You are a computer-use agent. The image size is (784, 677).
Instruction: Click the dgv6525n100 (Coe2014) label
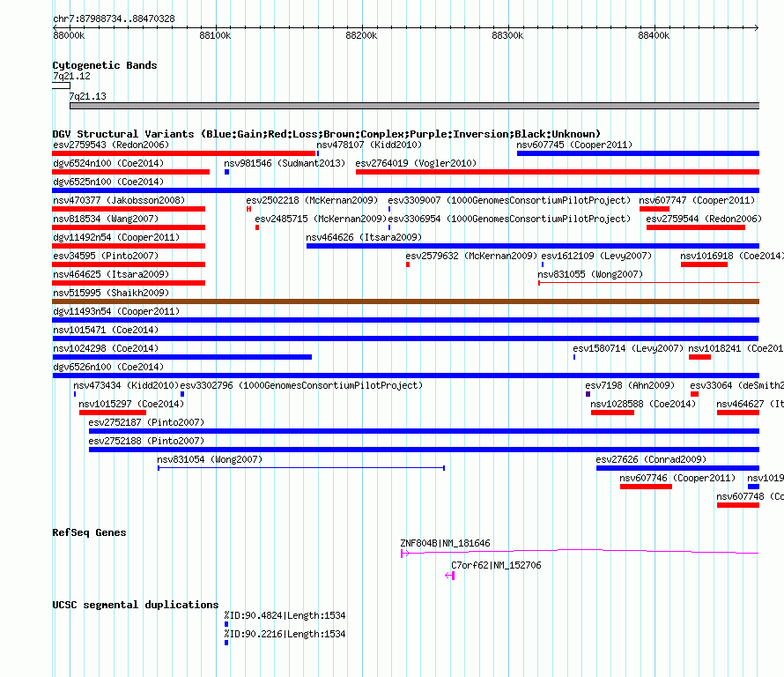pyautogui.click(x=108, y=182)
